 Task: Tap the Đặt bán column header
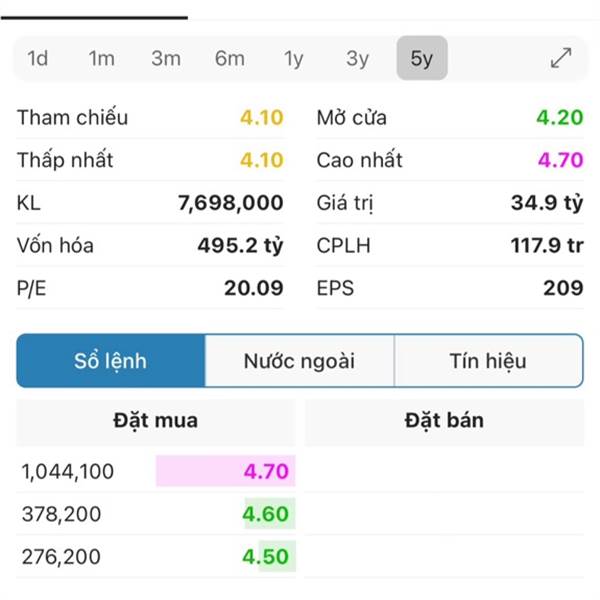(444, 421)
